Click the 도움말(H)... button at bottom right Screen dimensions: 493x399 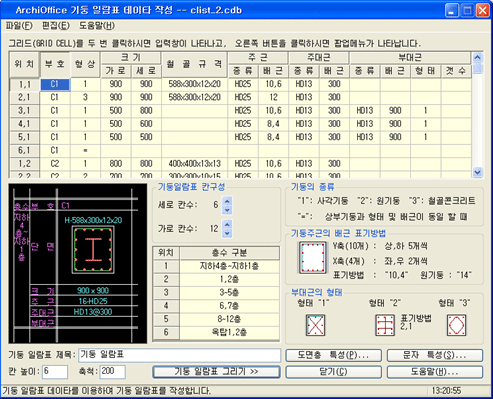click(x=435, y=372)
